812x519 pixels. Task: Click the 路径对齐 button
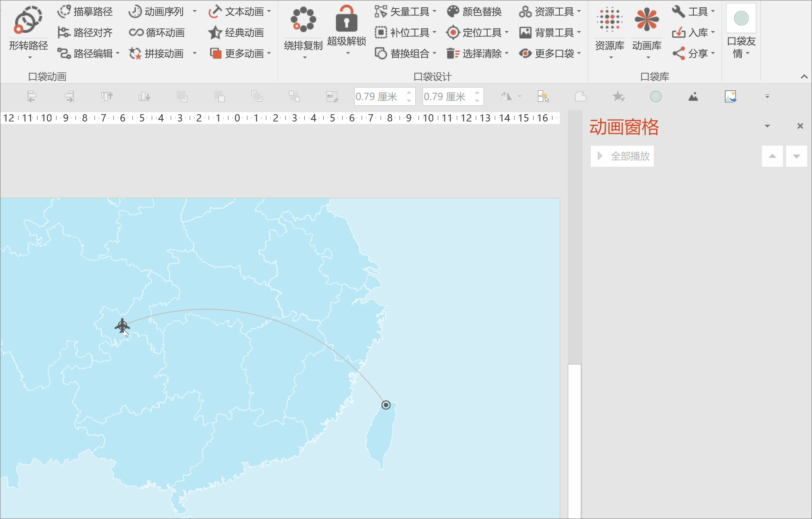pos(85,33)
